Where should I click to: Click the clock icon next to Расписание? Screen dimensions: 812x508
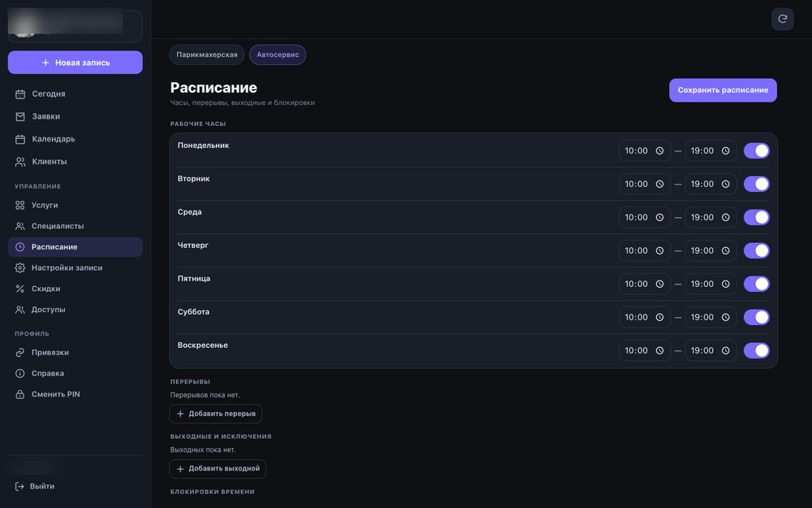19,247
